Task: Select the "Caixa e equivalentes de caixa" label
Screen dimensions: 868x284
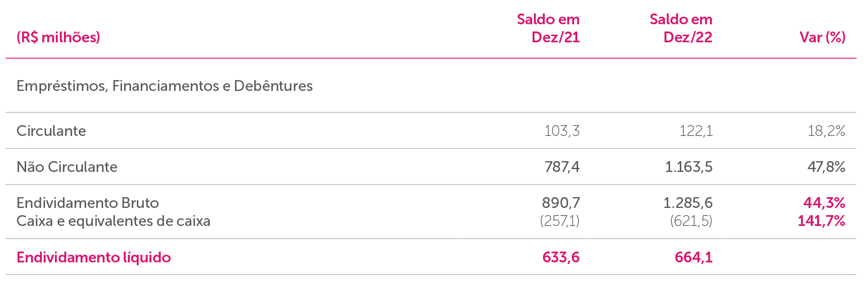Action: (113, 221)
